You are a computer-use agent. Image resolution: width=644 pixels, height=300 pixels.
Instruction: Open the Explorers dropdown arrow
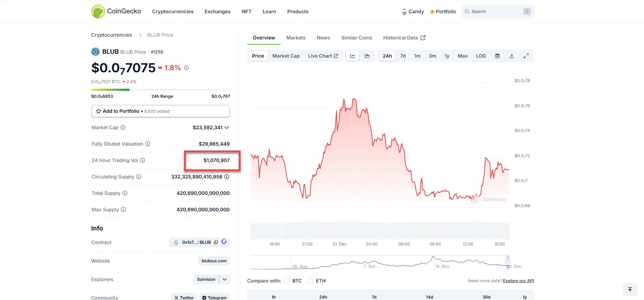[225, 279]
